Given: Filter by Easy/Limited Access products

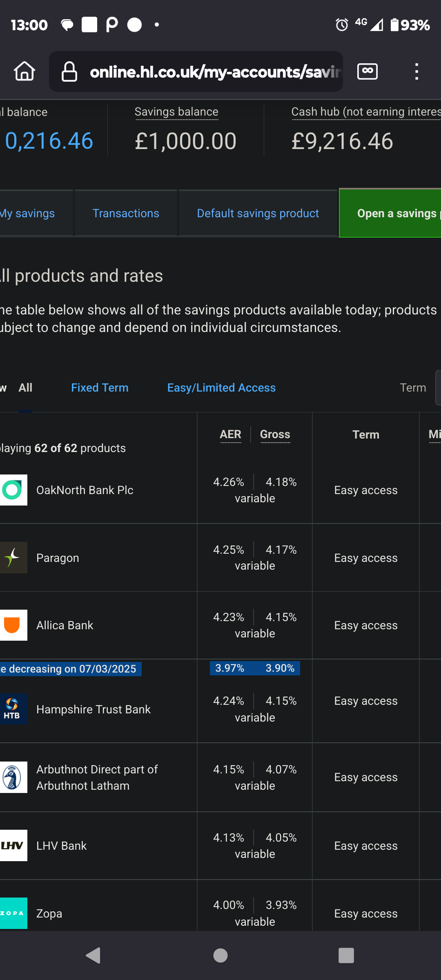Looking at the screenshot, I should click(221, 388).
